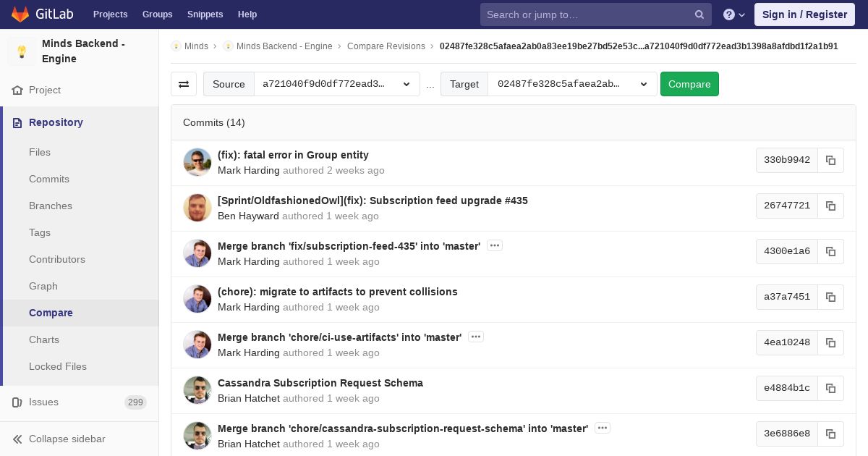
Task: Click the Minds group icon in breadcrumb
Action: pos(176,46)
